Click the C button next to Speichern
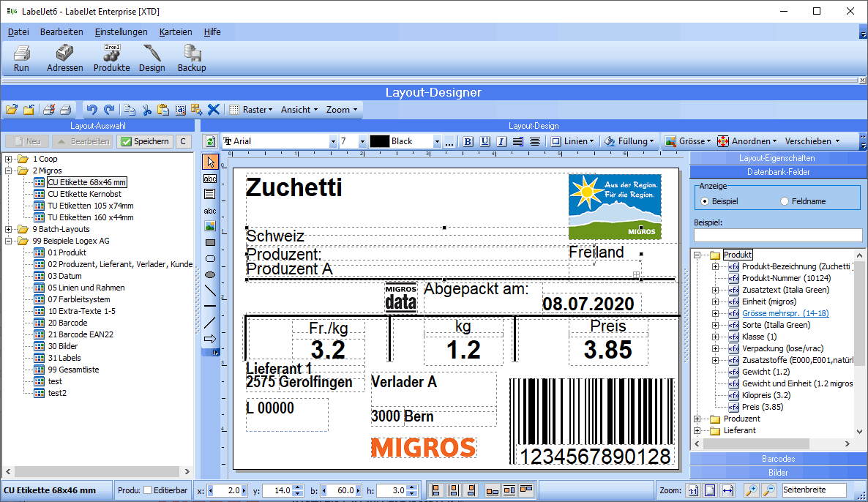The width and height of the screenshot is (868, 502). tap(183, 141)
